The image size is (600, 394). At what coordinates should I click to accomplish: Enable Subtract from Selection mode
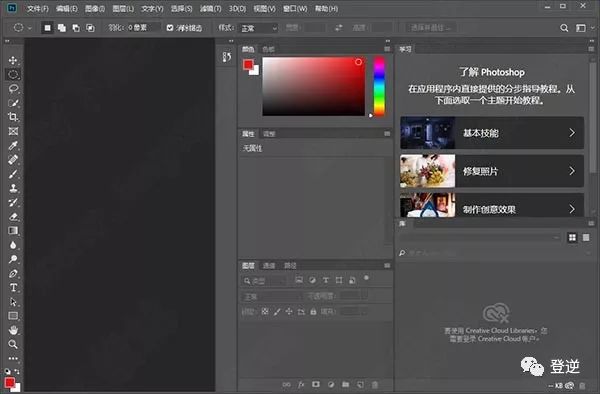click(76, 28)
